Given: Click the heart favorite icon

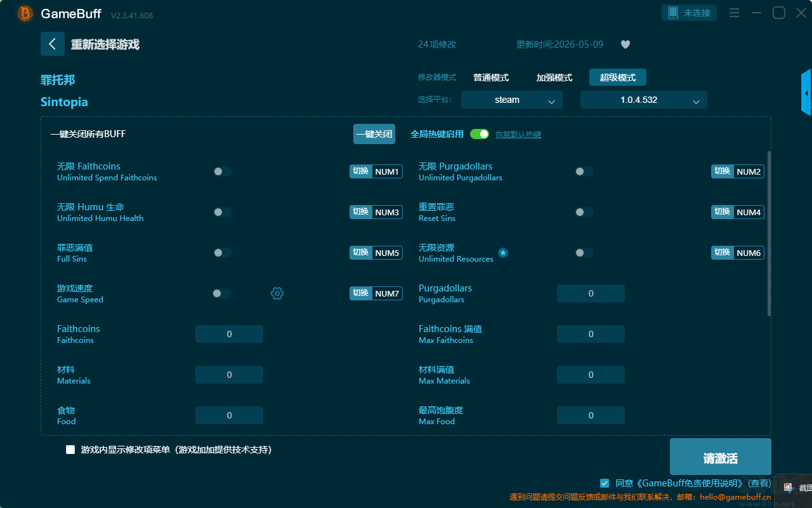Looking at the screenshot, I should pyautogui.click(x=625, y=44).
